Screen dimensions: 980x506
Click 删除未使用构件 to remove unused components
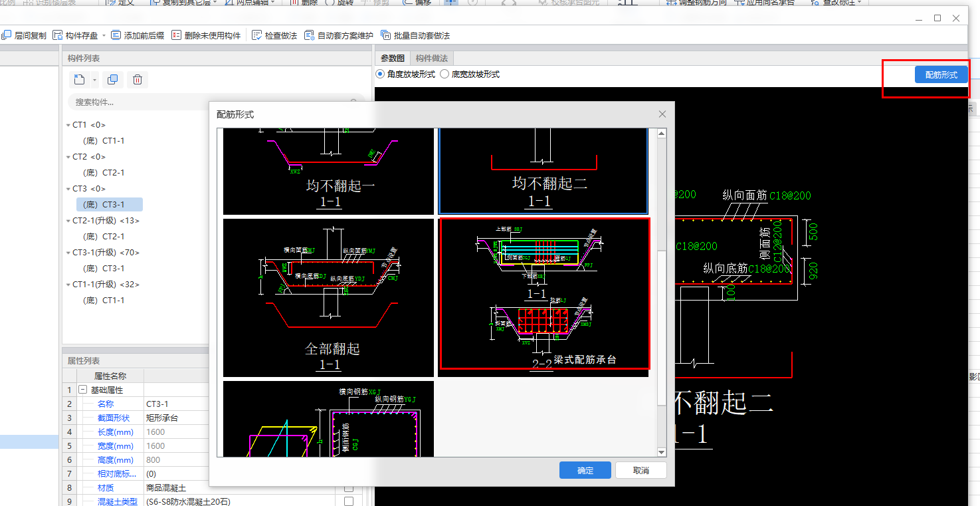206,35
